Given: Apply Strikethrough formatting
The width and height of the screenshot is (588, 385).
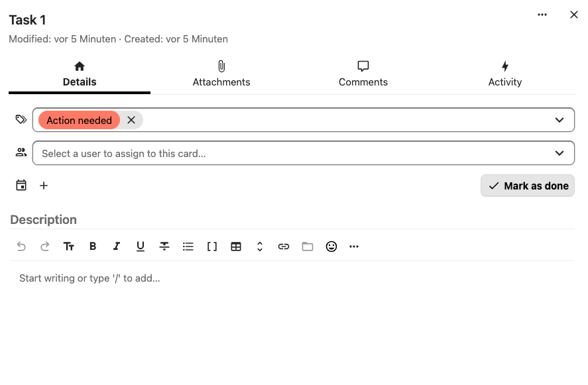Looking at the screenshot, I should pyautogui.click(x=164, y=246).
